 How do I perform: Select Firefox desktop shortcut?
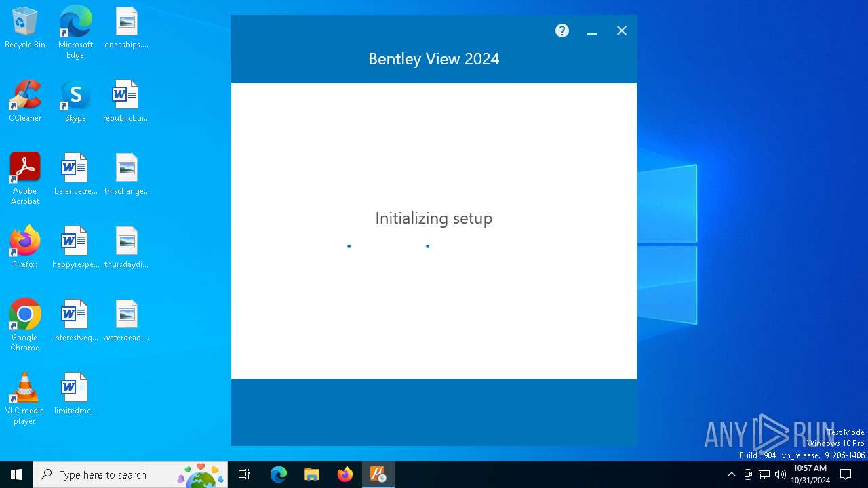[x=25, y=248]
